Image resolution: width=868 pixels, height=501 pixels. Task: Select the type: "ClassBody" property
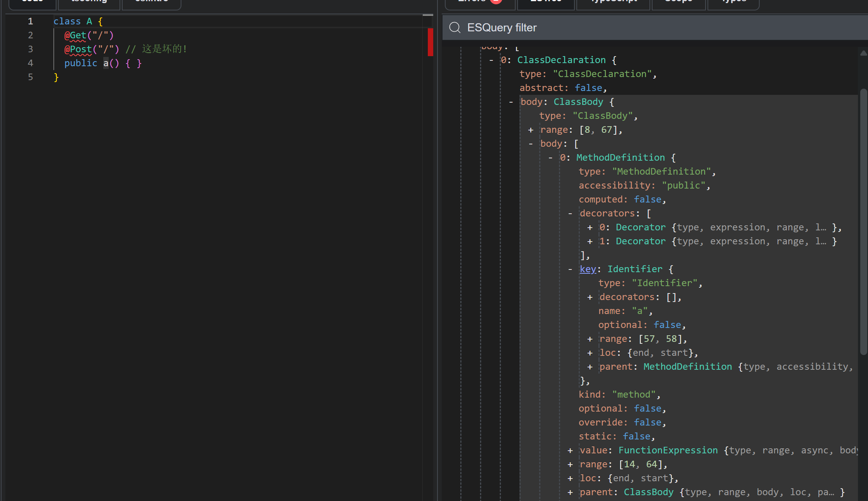[588, 116]
